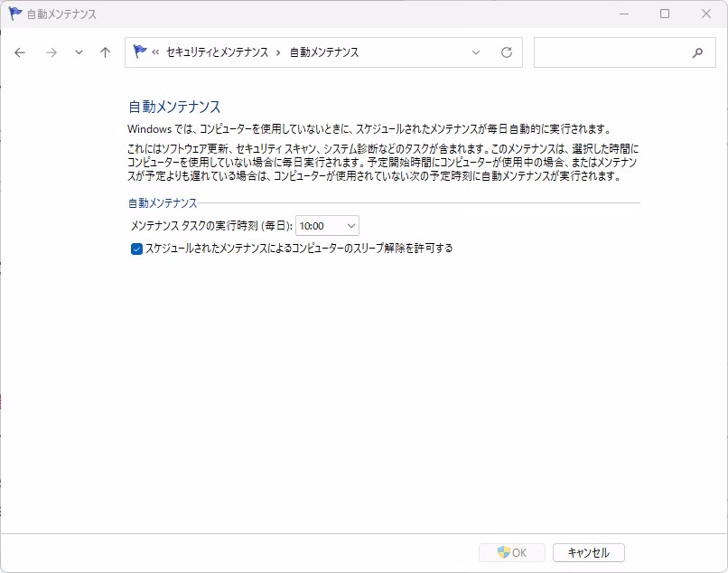Refresh the address bar location

507,52
